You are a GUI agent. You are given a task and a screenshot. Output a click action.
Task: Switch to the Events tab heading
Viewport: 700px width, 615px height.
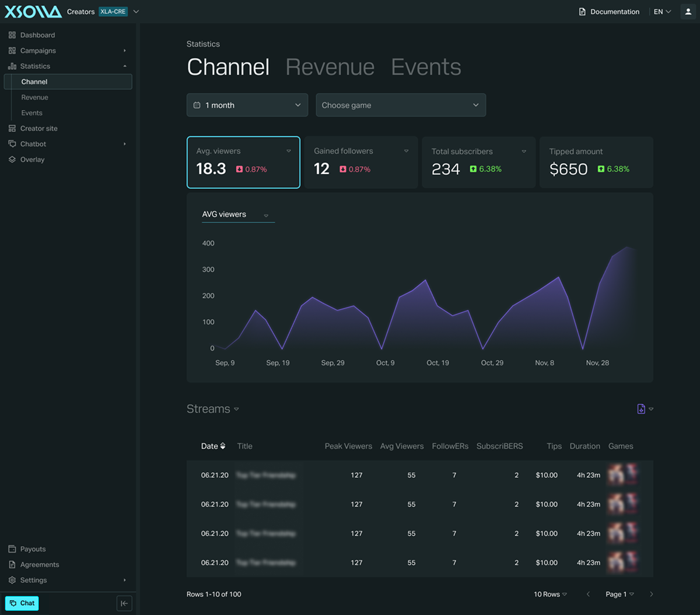426,67
